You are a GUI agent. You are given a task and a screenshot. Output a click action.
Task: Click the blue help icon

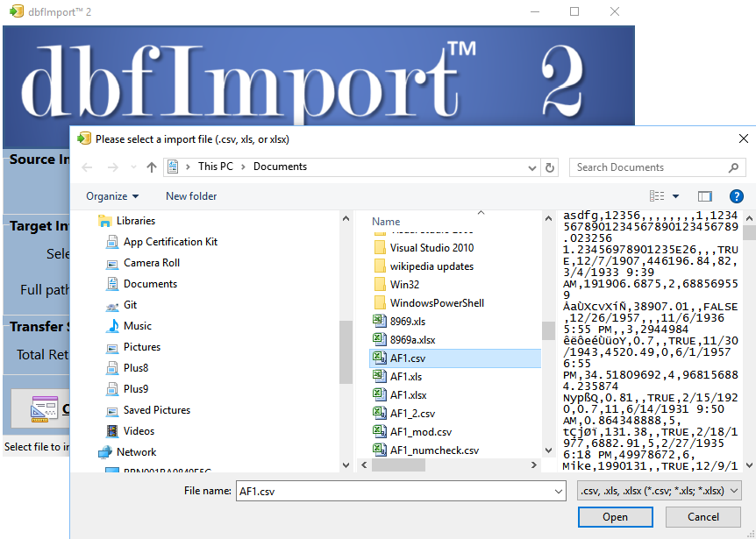(x=736, y=196)
